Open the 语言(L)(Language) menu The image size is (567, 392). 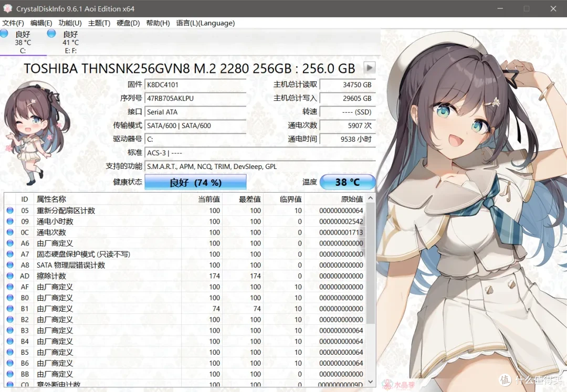(x=205, y=23)
